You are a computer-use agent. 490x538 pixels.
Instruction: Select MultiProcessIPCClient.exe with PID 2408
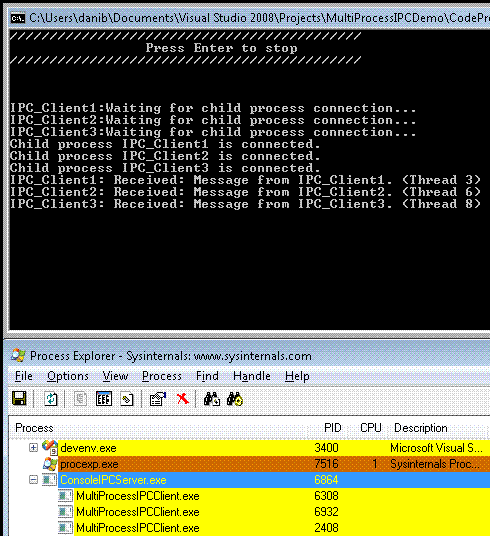(282, 528)
